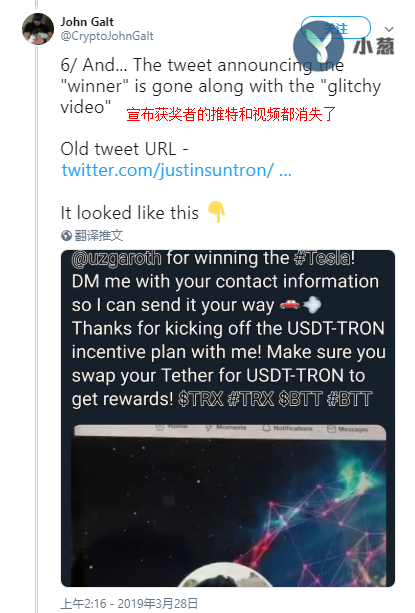The width and height of the screenshot is (415, 613).
Task: Open the twitter.com/justinsuntron old tweet URL
Action: tap(176, 170)
